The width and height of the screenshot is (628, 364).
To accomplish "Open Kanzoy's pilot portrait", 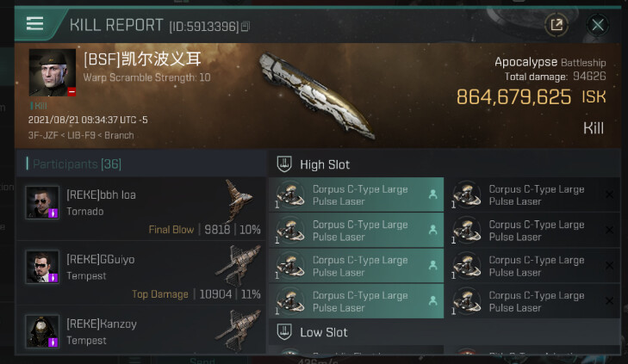I will coord(42,331).
